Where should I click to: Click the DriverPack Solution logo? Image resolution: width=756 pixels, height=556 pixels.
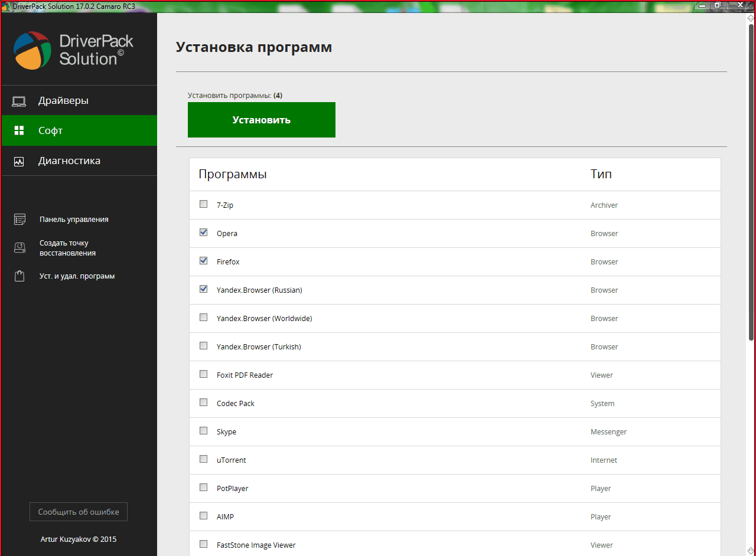[74, 50]
